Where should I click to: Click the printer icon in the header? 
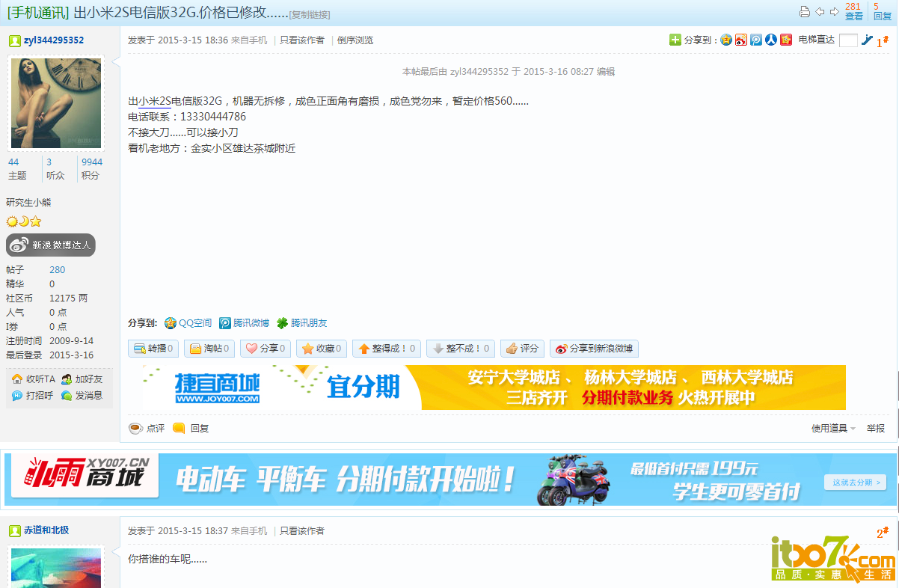point(805,12)
